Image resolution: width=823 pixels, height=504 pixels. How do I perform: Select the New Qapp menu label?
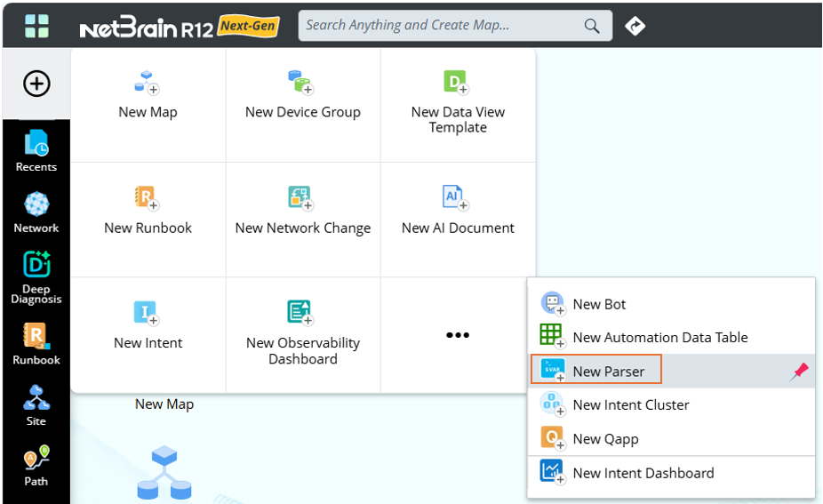tap(606, 439)
